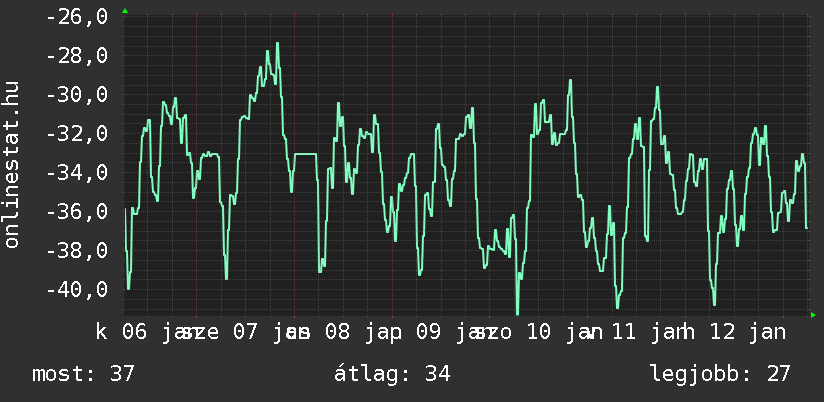Image resolution: width=824 pixels, height=402 pixels.
Task: Select the 'most: 37' current value
Action: [x=83, y=374]
